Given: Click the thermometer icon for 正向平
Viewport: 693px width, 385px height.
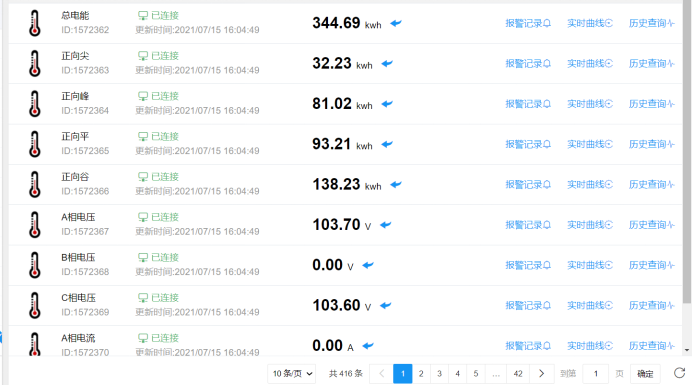Looking at the screenshot, I should [x=35, y=144].
